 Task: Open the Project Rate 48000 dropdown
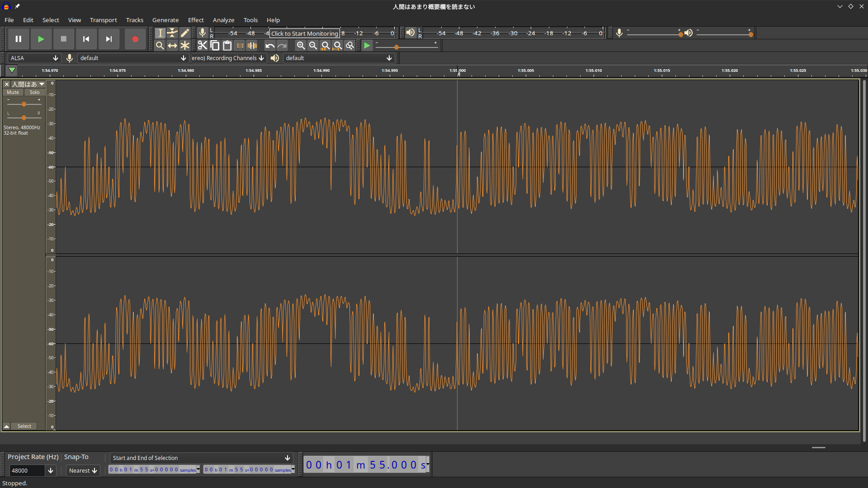pos(51,470)
